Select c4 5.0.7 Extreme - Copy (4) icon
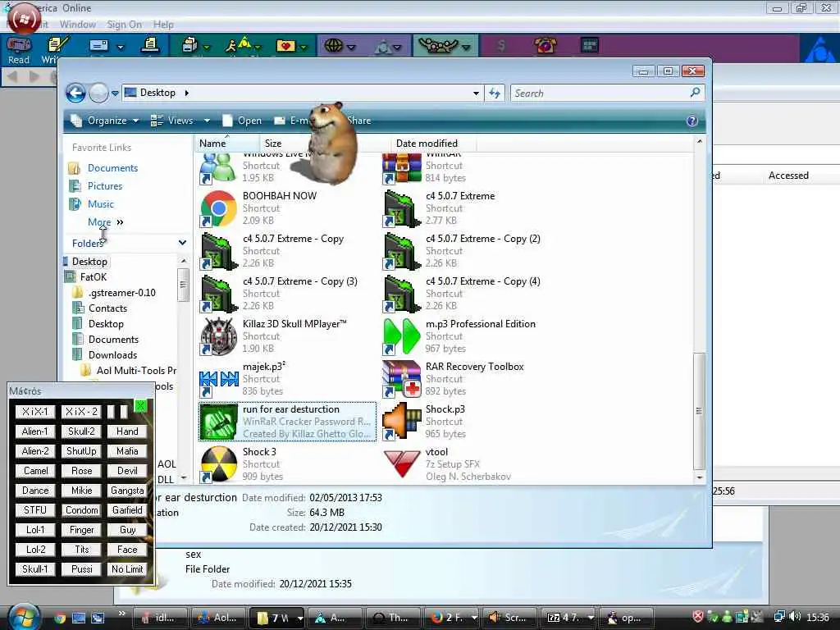 click(x=402, y=294)
